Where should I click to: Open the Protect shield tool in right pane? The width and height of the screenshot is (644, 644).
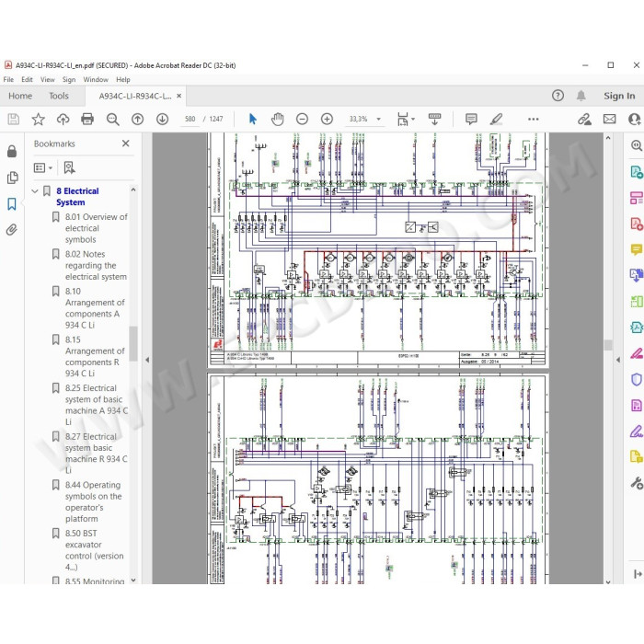(x=637, y=379)
